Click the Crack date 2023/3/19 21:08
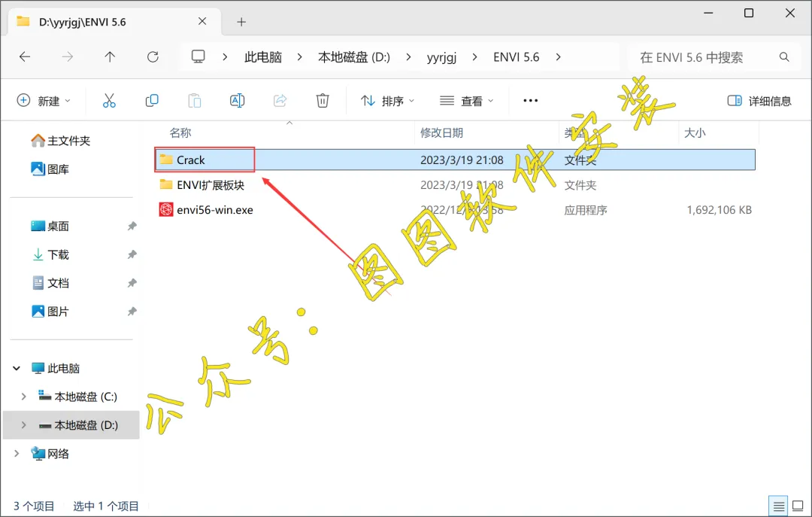Image resolution: width=812 pixels, height=517 pixels. point(462,160)
